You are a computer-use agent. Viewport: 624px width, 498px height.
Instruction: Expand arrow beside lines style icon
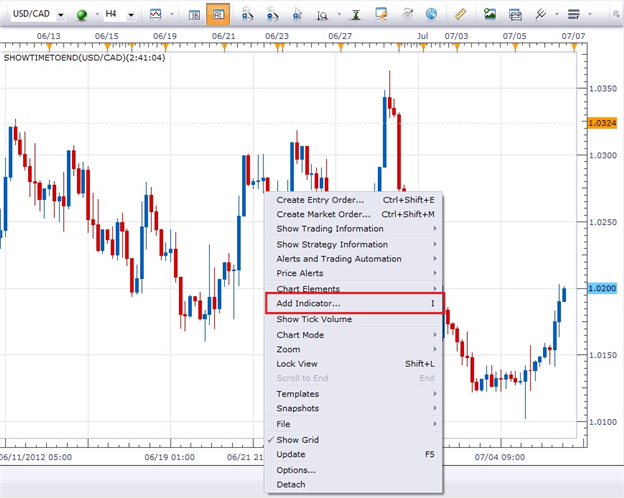point(590,14)
